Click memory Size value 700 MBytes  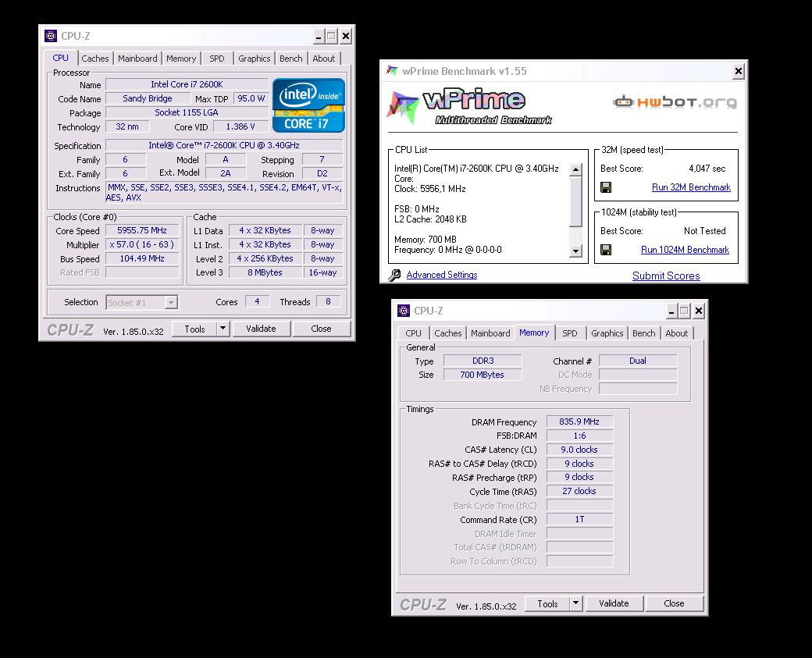[x=483, y=375]
